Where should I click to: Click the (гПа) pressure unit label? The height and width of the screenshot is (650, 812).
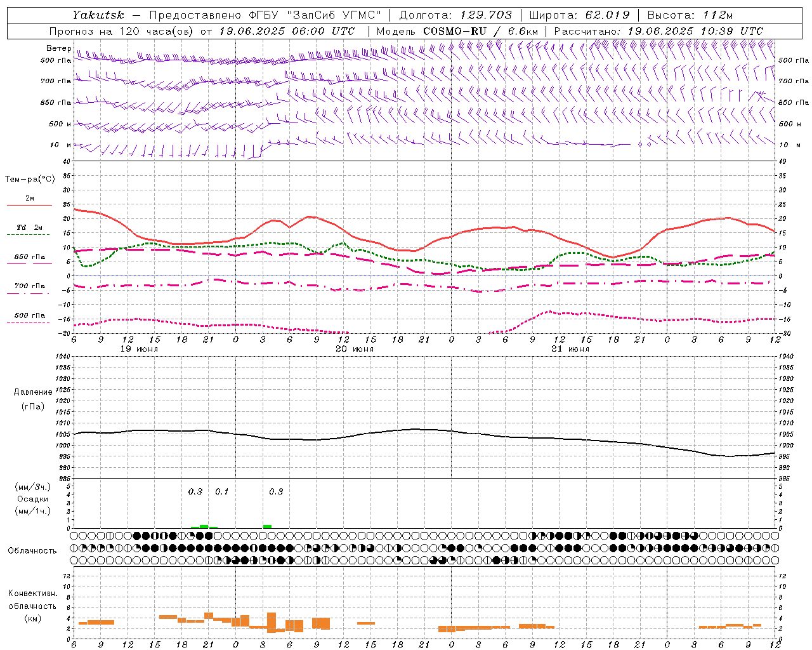click(x=33, y=406)
